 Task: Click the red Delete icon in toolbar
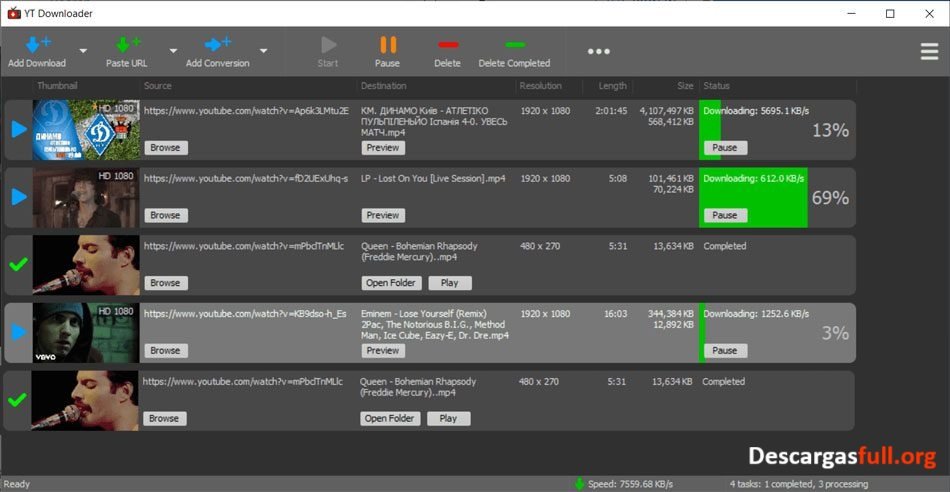click(x=448, y=44)
